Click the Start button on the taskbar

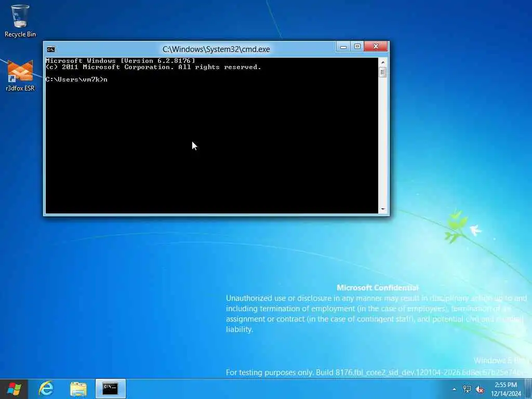(14, 389)
